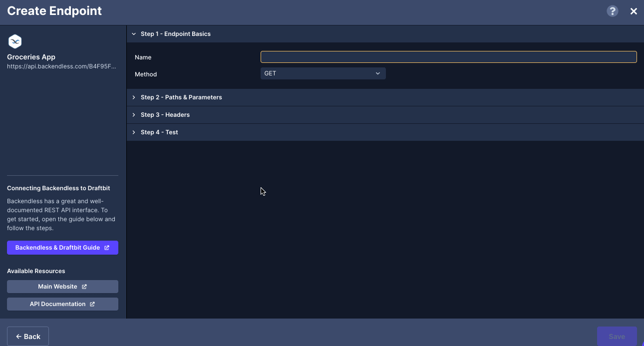Click into the Name input field
Screen dimensions: 644x346
point(448,57)
